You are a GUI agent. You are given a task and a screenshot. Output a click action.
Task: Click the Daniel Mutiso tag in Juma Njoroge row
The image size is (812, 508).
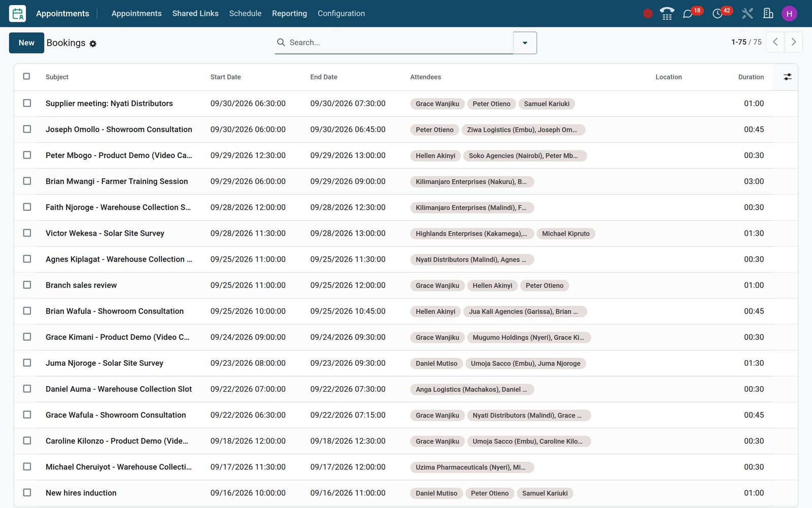[x=436, y=363]
